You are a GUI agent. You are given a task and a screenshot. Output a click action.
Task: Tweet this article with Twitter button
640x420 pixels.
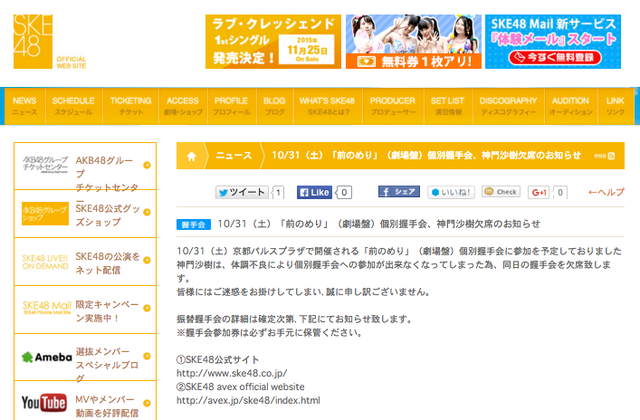point(242,192)
